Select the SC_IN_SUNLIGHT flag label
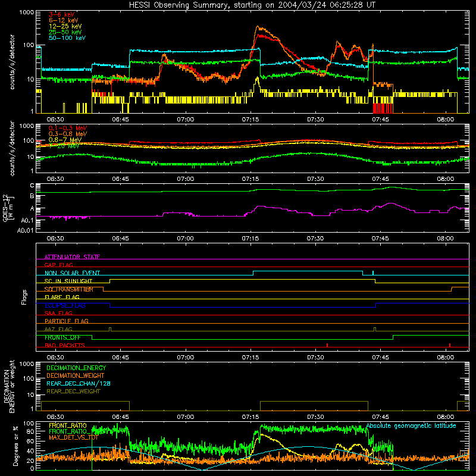Image resolution: width=476 pixels, height=476 pixels. click(68, 281)
